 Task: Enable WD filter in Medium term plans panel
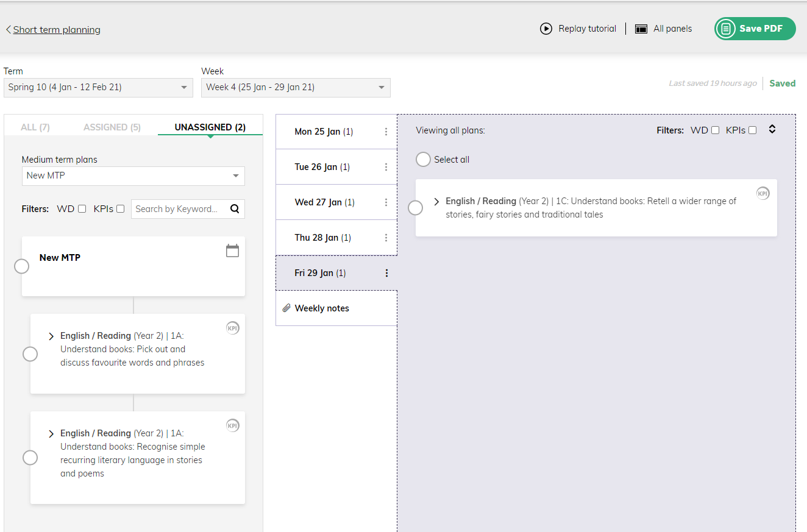[82, 209]
